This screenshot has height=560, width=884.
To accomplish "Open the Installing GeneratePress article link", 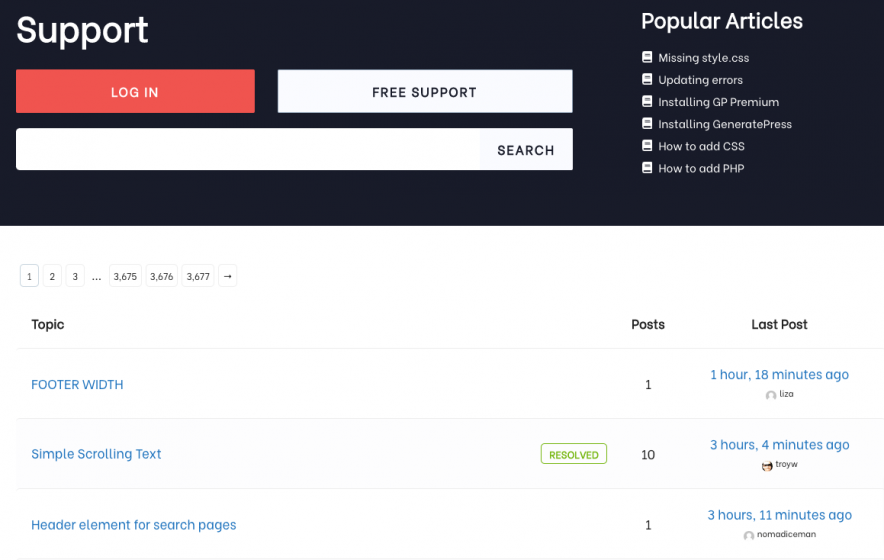I will pos(724,124).
